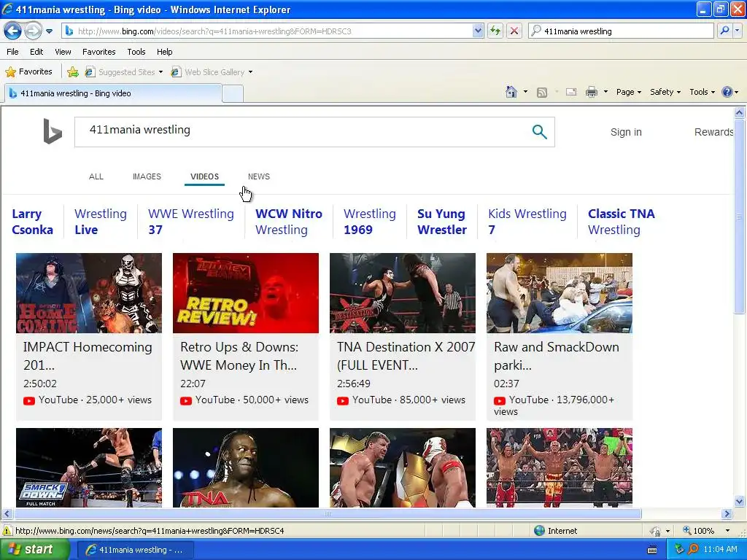Open search provider options dropdown

pyautogui.click(x=738, y=31)
